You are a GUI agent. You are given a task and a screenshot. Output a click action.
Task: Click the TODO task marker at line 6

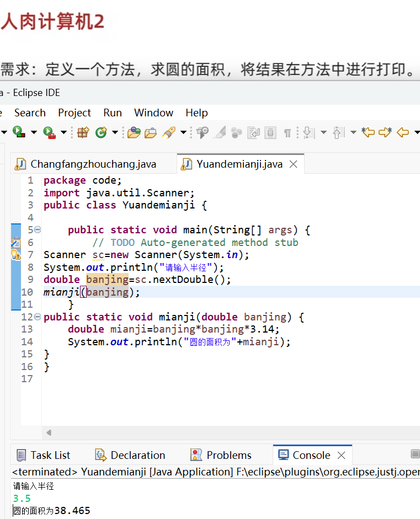point(16,243)
